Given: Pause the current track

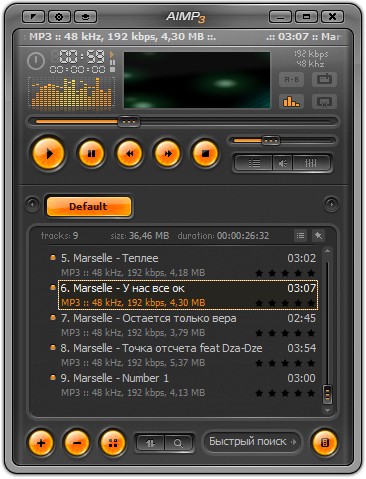Looking at the screenshot, I should 91,153.
